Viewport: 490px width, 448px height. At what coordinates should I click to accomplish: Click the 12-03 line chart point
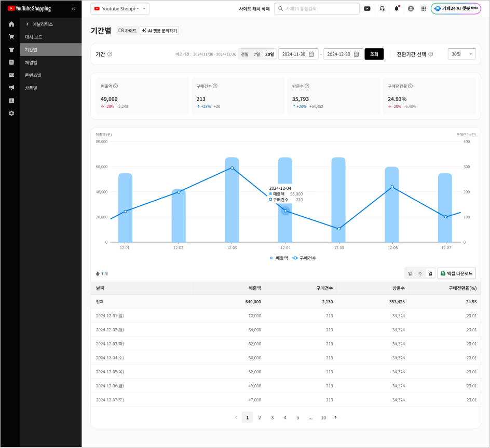tap(232, 168)
